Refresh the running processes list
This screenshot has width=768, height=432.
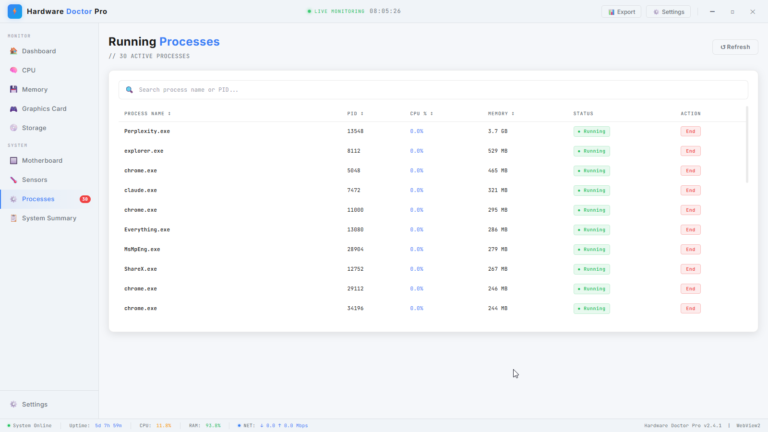[x=735, y=47]
